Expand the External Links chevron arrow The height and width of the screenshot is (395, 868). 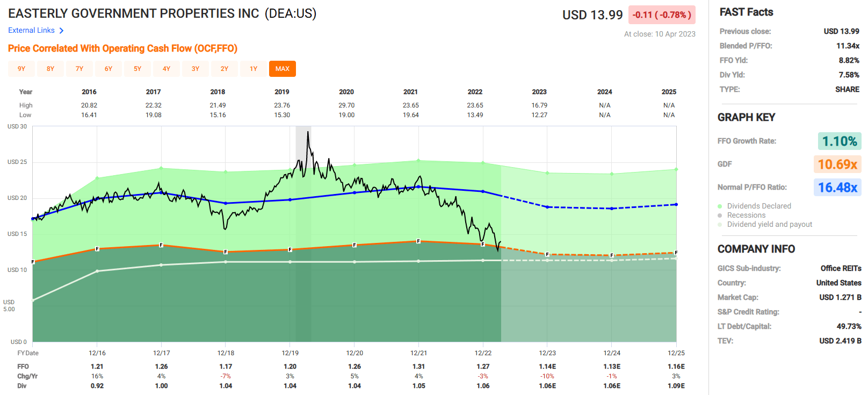click(61, 31)
